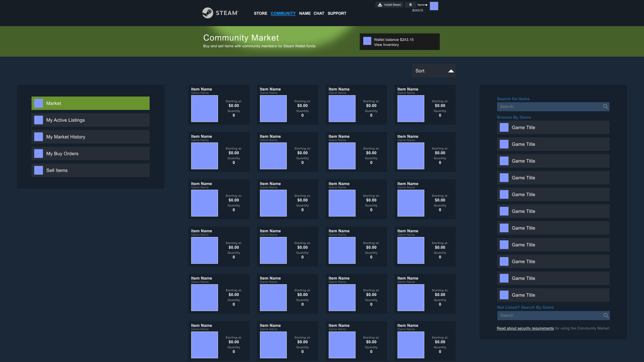Expand the Sort dropdown
The width and height of the screenshot is (644, 362).
tap(434, 71)
